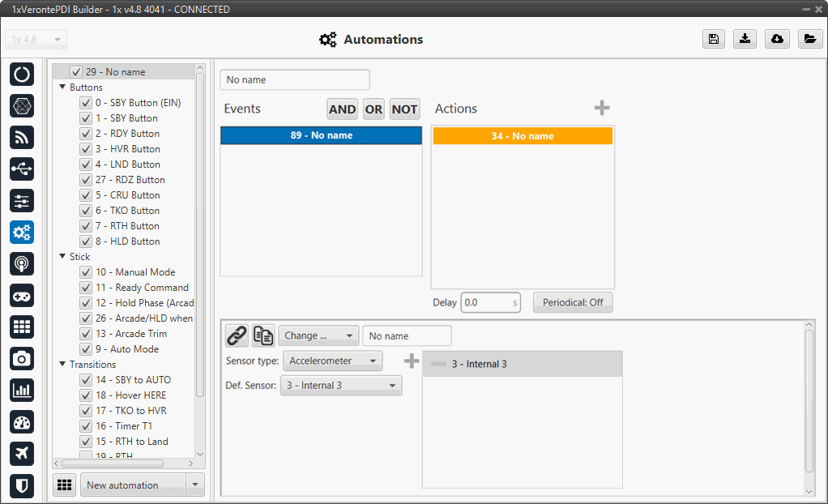Select the '34 - No name' action
This screenshot has height=504, width=828.
coord(523,136)
